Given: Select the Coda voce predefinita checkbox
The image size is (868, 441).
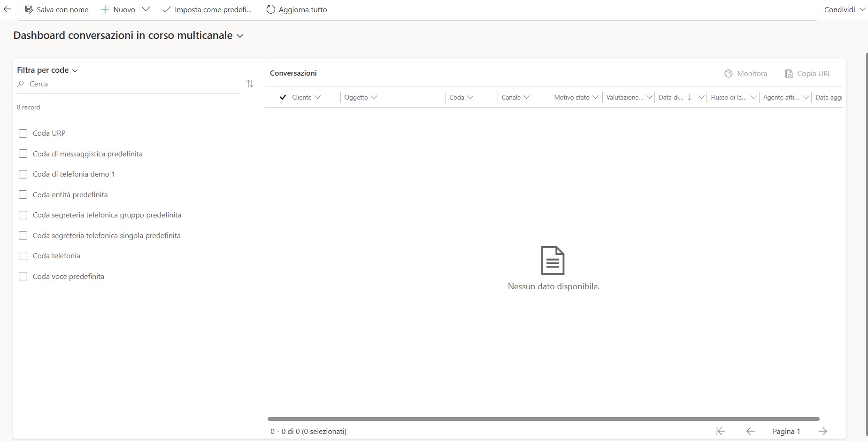Looking at the screenshot, I should [x=23, y=276].
